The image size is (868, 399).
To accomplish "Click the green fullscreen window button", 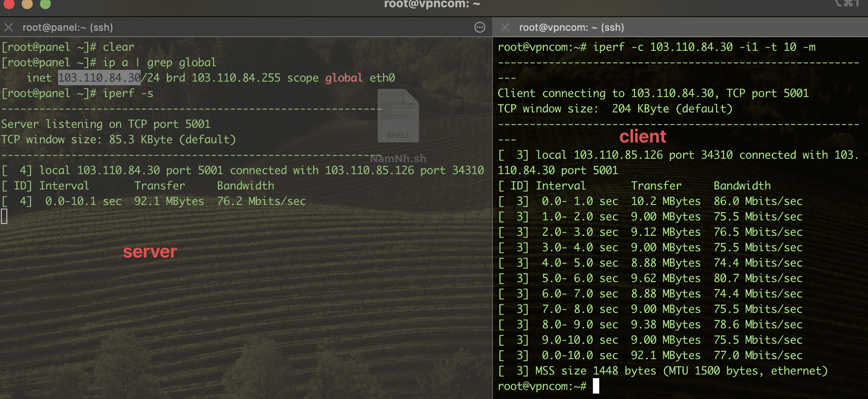I will [45, 4].
